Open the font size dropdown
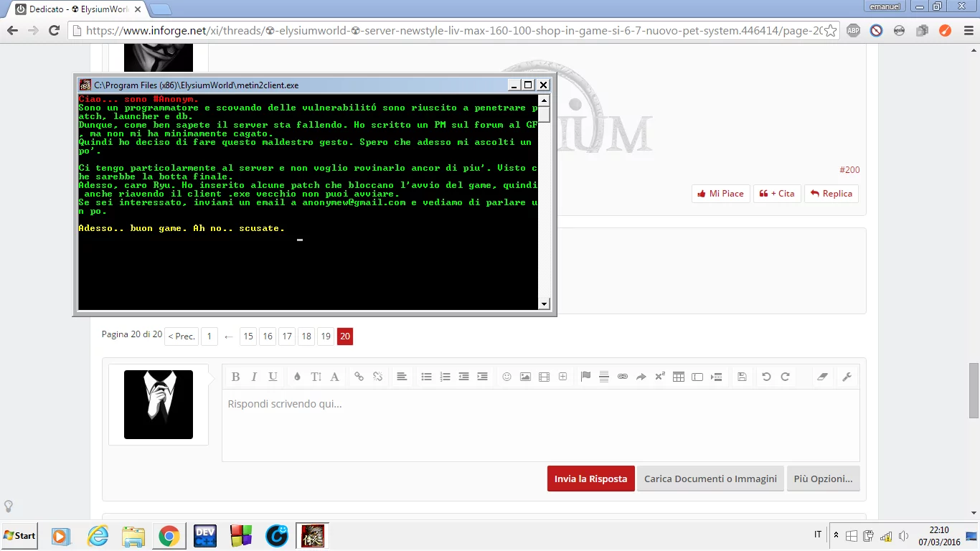 pos(316,377)
